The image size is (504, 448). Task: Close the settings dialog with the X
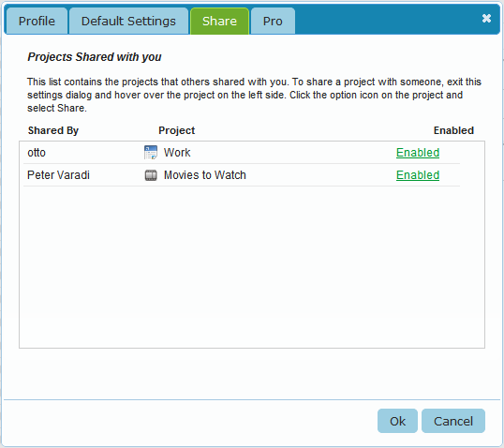pyautogui.click(x=486, y=19)
